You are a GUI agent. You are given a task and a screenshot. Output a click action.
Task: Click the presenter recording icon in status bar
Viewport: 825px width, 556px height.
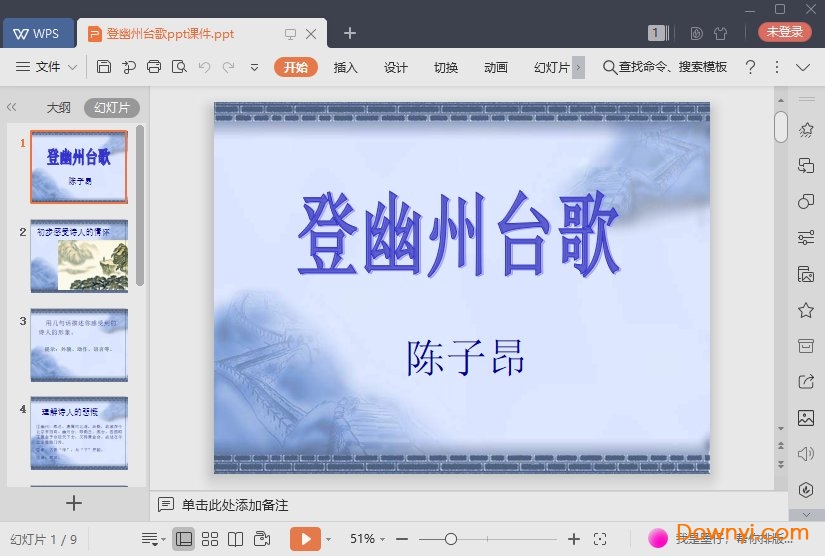(x=261, y=539)
